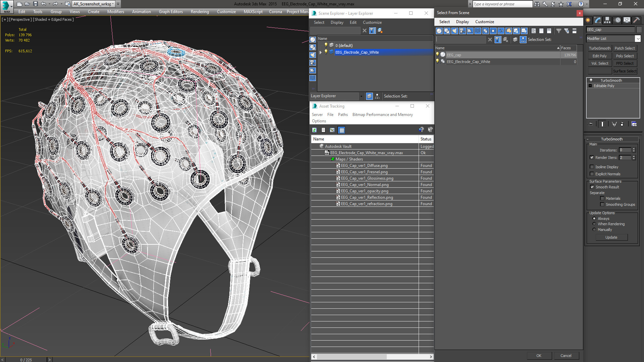Screen dimensions: 644x362
Task: Expand the Editable Poly modifier in stack
Action: [x=590, y=86]
